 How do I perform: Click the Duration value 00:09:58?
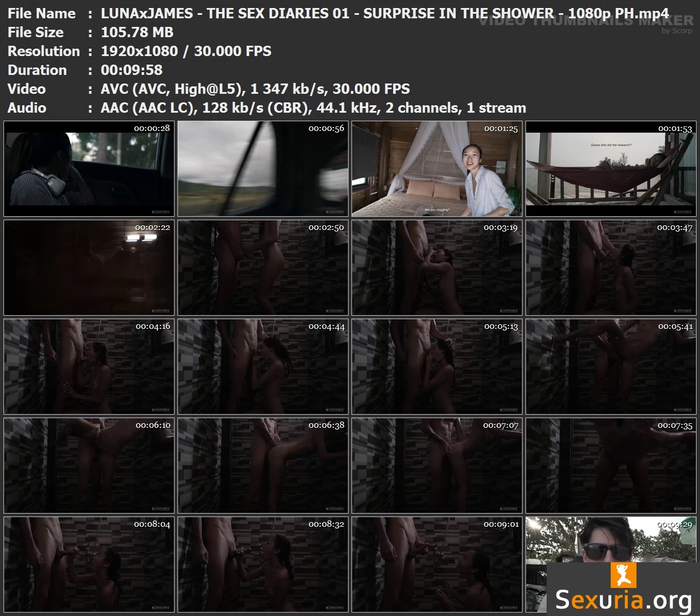click(x=132, y=70)
